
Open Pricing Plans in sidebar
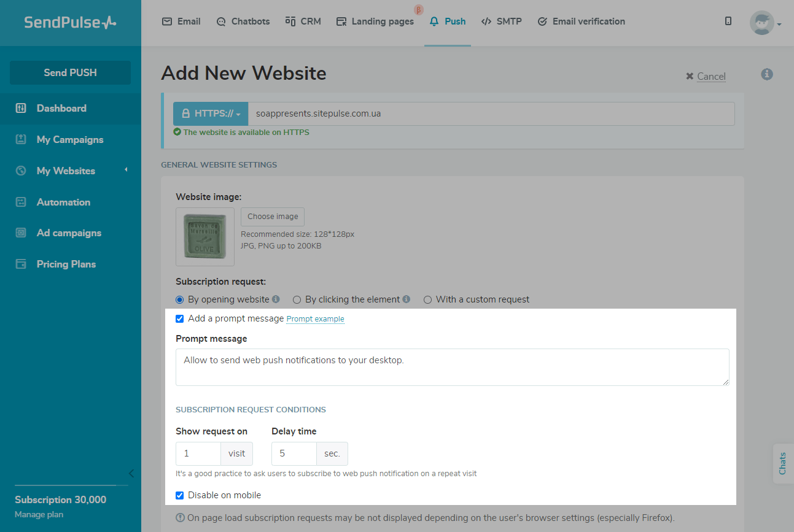(x=66, y=264)
